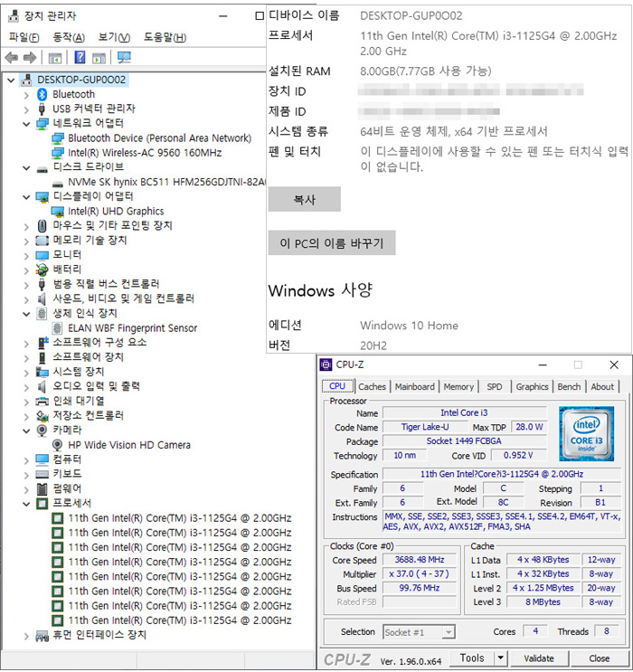The width and height of the screenshot is (633, 672).
Task: Click the scan for hardware changes monitor icon
Action: tap(124, 58)
